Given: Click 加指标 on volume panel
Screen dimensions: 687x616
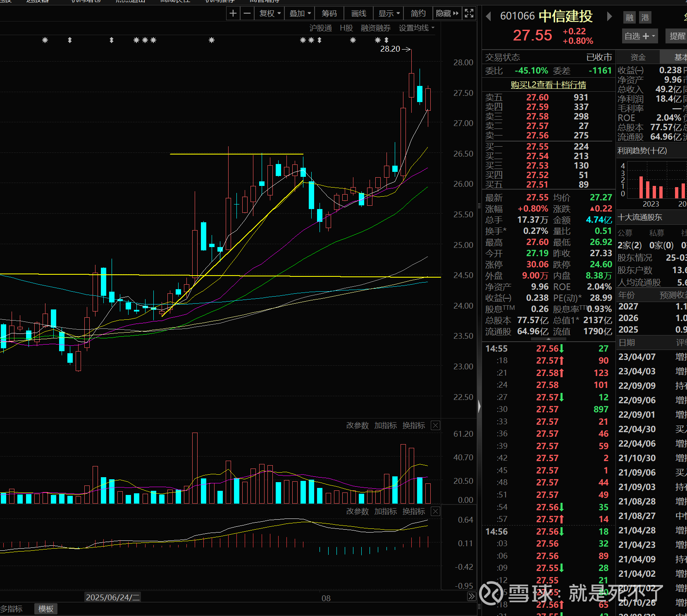Looking at the screenshot, I should 386,426.
